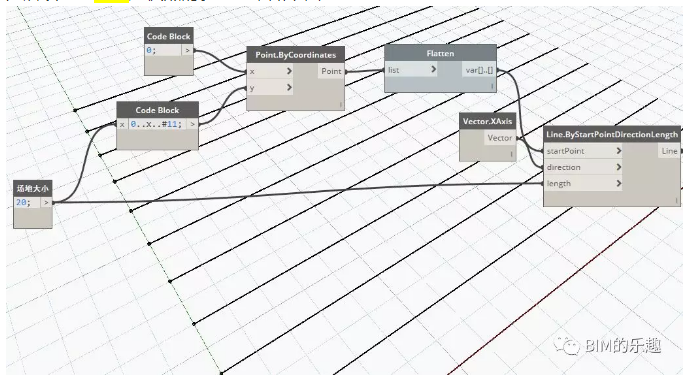This screenshot has width=692, height=384.
Task: Click the Code Block title with value 0
Action: 169,36
